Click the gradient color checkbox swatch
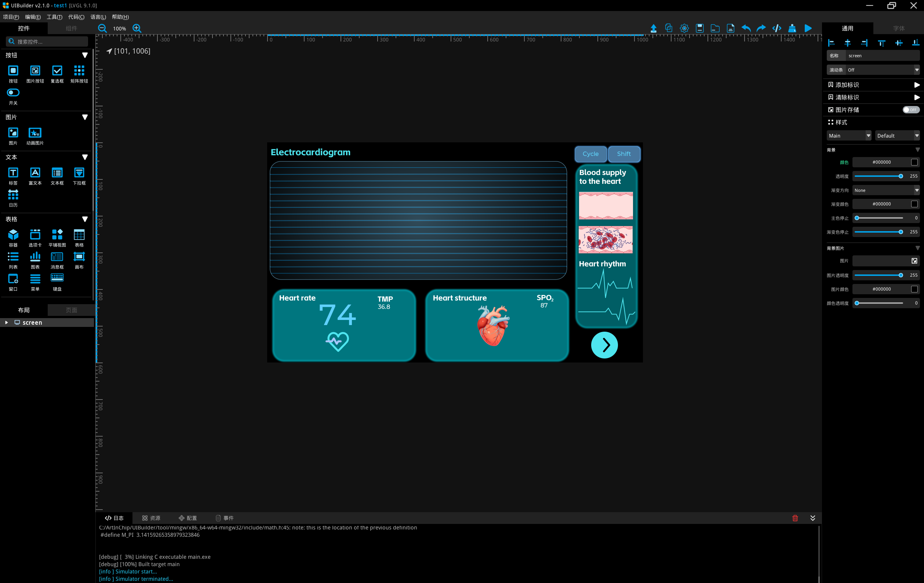 click(x=914, y=204)
